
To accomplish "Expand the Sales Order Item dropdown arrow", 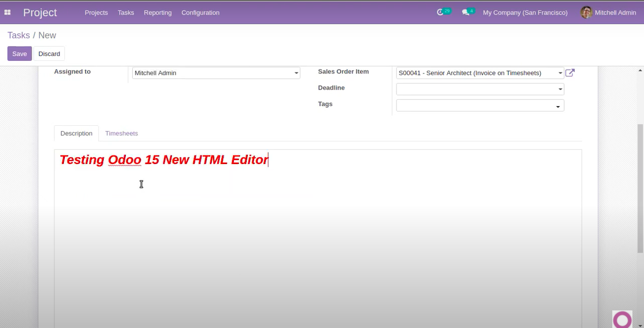I will (560, 73).
